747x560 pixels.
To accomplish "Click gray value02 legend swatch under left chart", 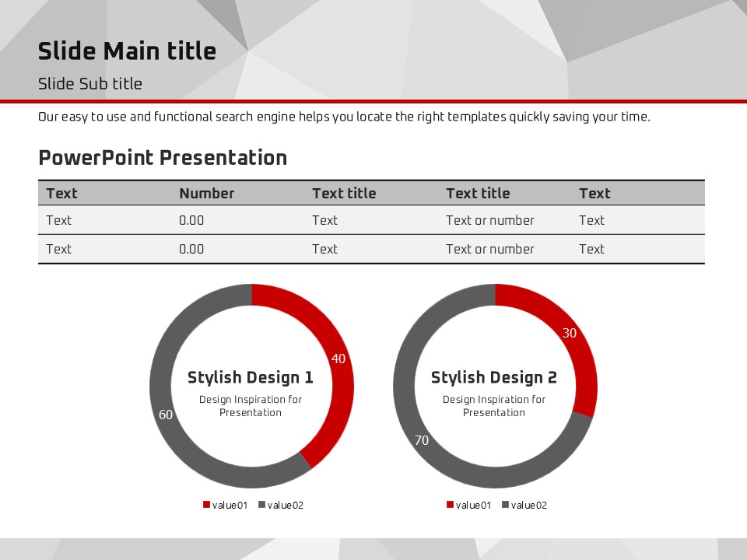I will click(x=262, y=505).
